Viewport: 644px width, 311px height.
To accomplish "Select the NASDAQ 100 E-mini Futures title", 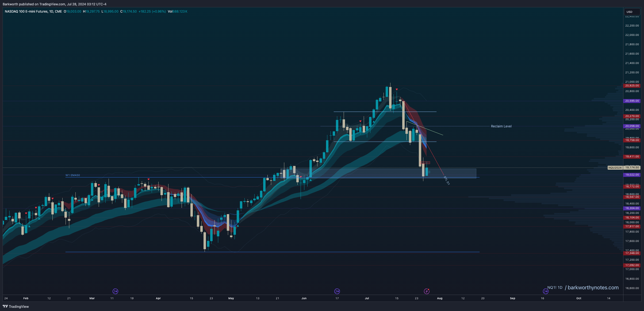I will (x=33, y=12).
